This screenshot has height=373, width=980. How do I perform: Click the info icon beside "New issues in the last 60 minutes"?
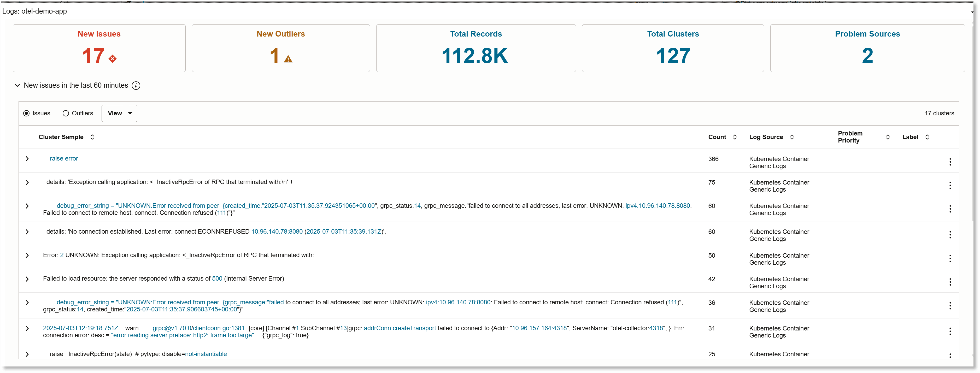coord(136,86)
